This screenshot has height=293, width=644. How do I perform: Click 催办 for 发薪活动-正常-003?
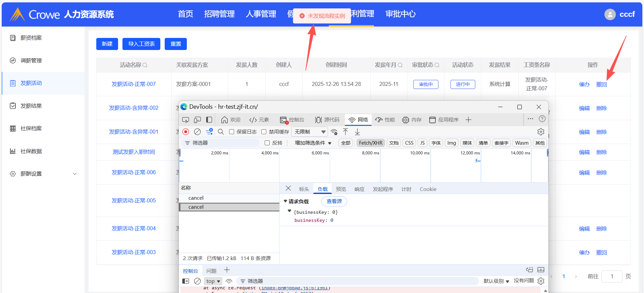[x=584, y=253]
